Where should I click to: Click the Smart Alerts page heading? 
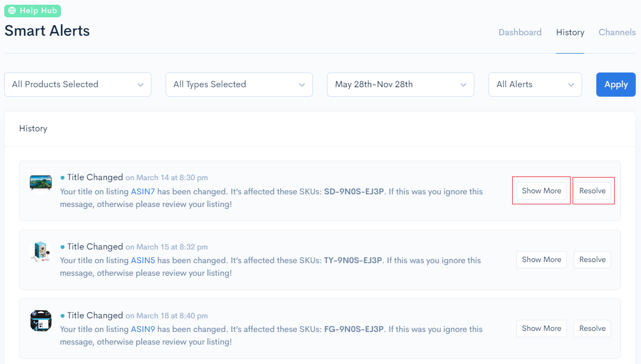(x=47, y=31)
